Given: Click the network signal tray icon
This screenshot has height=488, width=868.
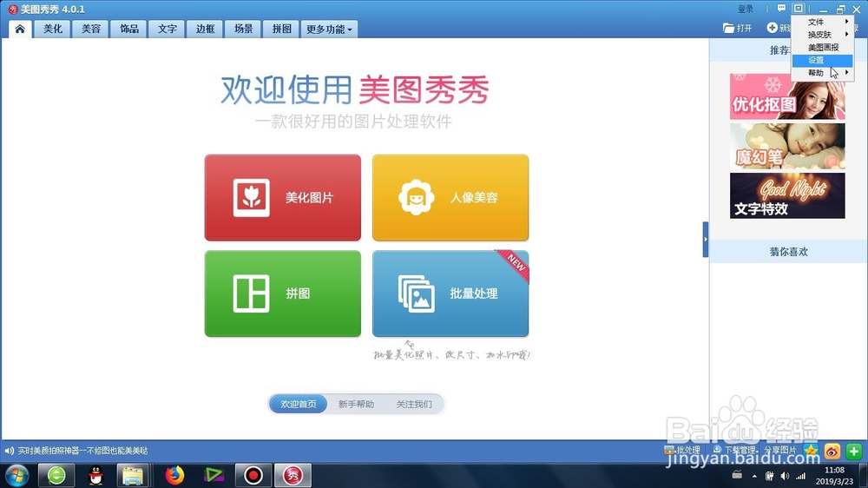Looking at the screenshot, I should pyautogui.click(x=800, y=476).
